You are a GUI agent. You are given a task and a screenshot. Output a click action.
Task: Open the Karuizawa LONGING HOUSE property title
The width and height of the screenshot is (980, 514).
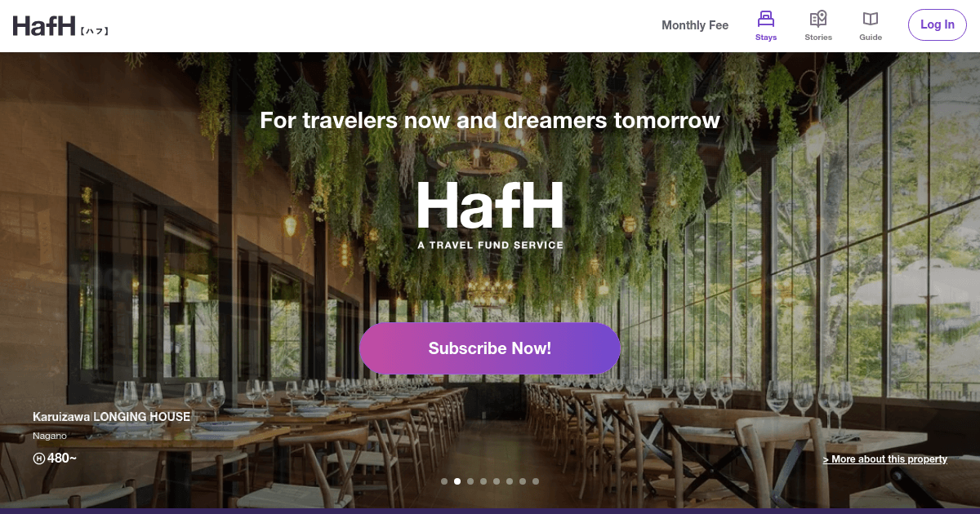coord(111,417)
